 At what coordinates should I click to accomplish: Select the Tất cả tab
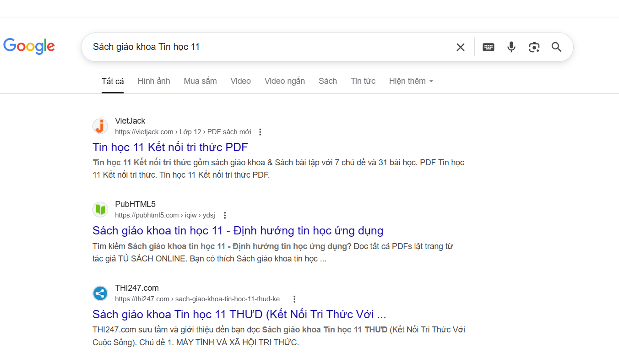click(113, 81)
